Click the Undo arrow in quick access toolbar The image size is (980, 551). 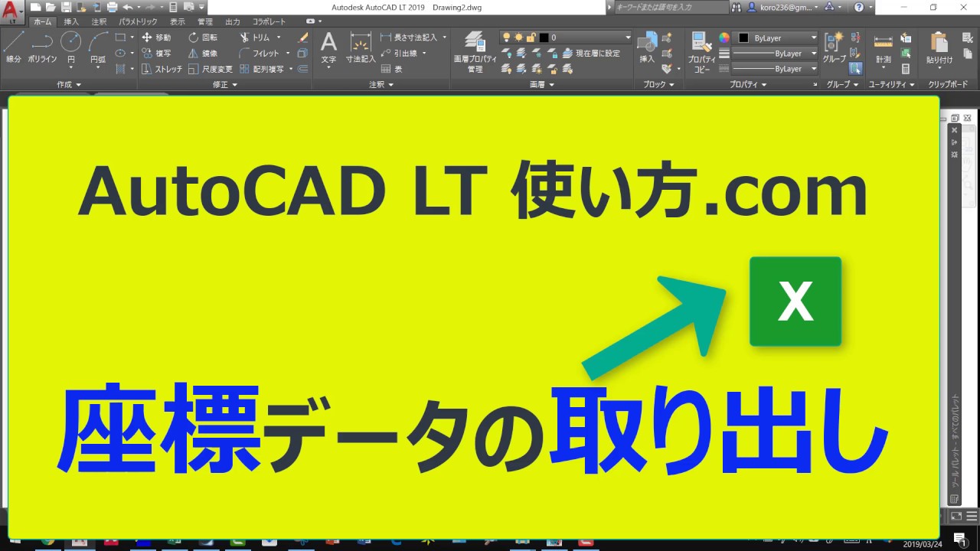click(127, 7)
